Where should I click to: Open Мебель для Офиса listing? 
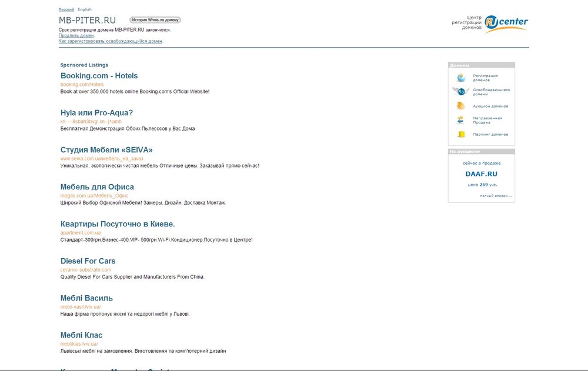click(97, 187)
